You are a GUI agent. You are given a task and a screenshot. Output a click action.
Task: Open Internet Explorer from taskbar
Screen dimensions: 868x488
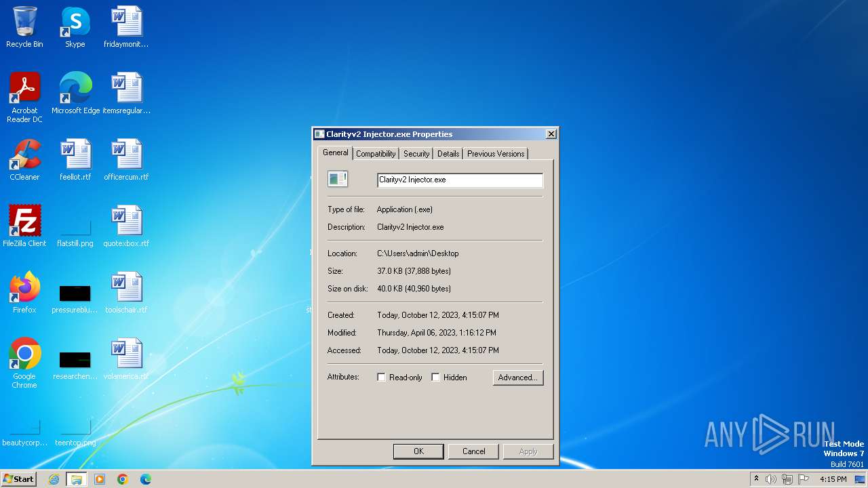pos(54,479)
